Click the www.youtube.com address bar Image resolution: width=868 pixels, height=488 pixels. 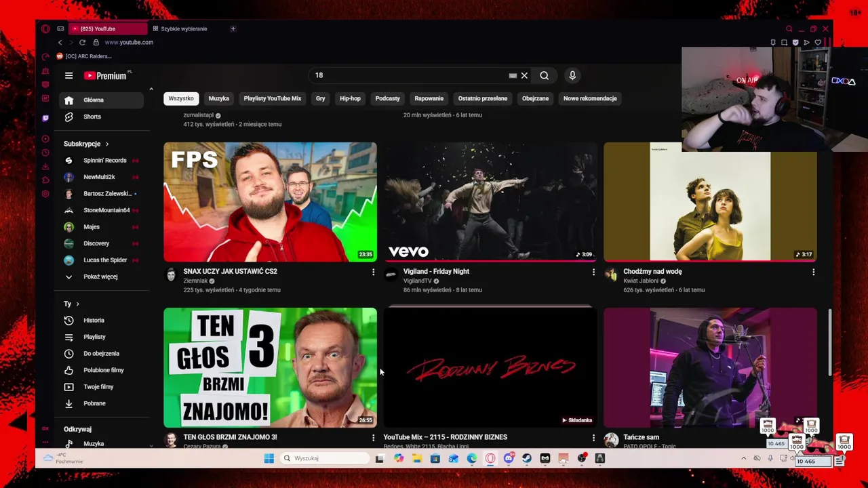(x=129, y=42)
